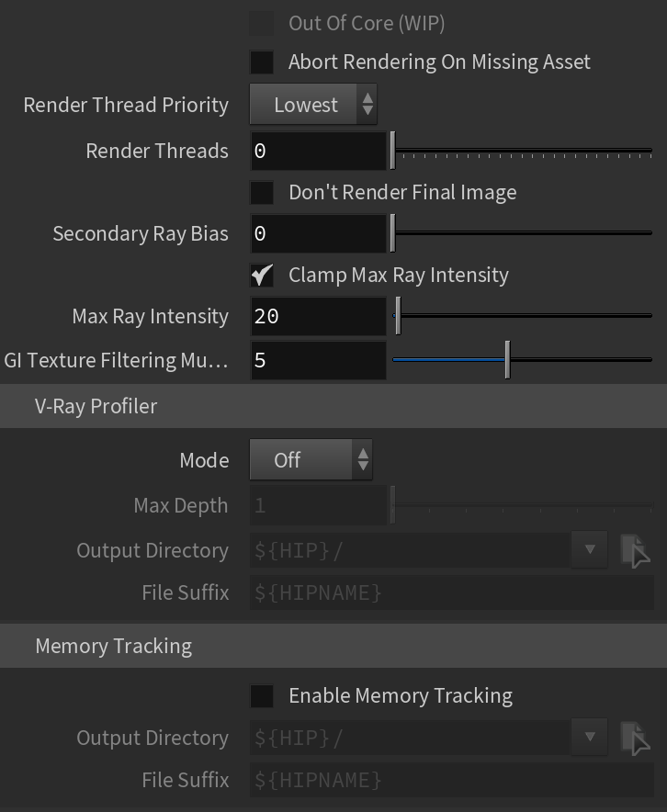This screenshot has width=667, height=812.
Task: Click the GI Texture Filtering Multiplier slider handle
Action: click(507, 360)
